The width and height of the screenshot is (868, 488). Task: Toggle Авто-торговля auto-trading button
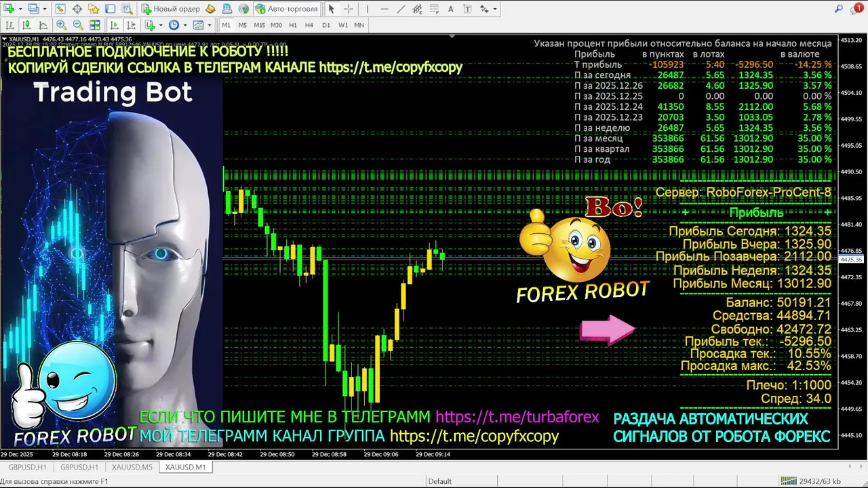click(x=286, y=9)
